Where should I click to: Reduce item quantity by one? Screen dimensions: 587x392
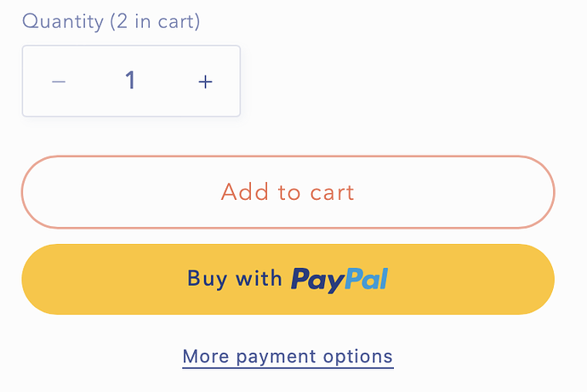tap(59, 82)
